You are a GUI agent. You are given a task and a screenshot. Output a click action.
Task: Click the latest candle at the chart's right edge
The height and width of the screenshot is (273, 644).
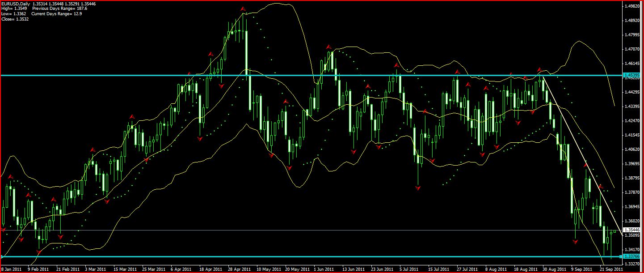coord(615,231)
